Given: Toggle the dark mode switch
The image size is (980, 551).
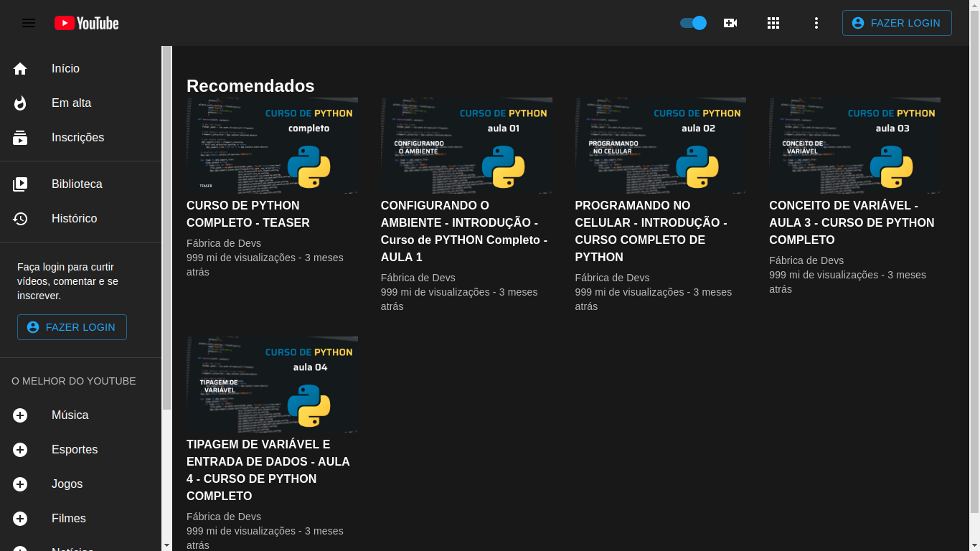Looking at the screenshot, I should tap(694, 23).
